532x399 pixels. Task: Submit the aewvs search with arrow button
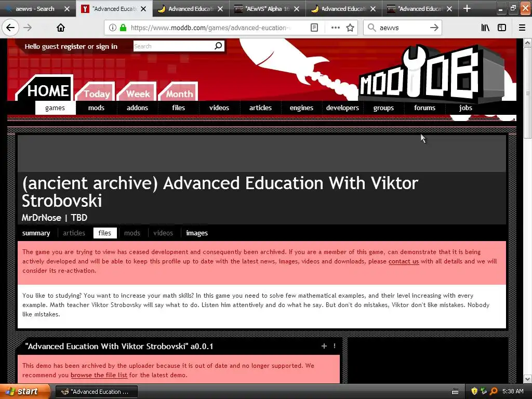pyautogui.click(x=434, y=28)
